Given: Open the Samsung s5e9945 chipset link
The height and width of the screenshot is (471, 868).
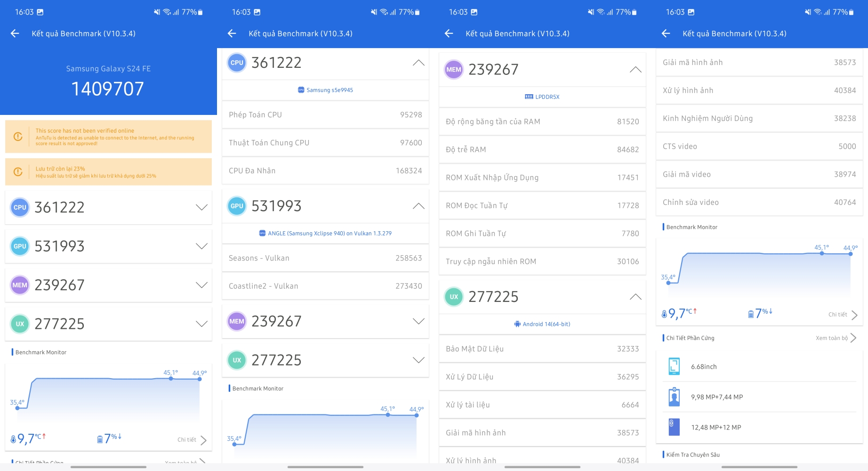Looking at the screenshot, I should tap(325, 90).
